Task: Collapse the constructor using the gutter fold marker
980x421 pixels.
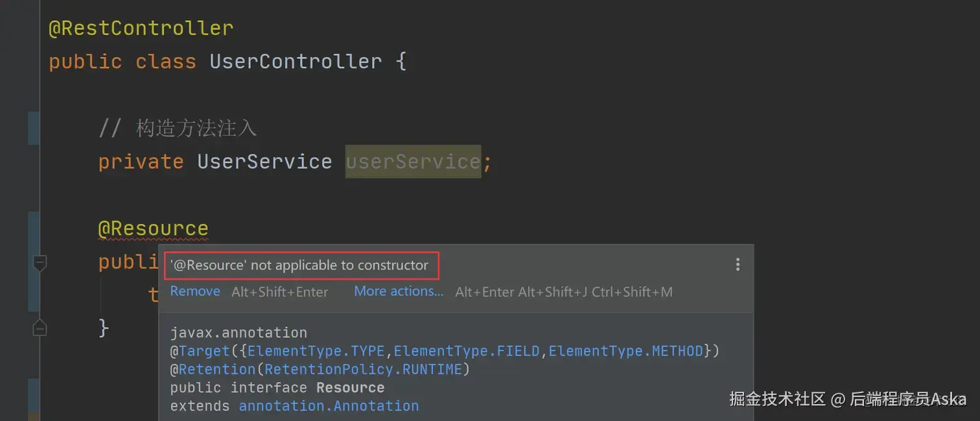Action: tap(40, 263)
